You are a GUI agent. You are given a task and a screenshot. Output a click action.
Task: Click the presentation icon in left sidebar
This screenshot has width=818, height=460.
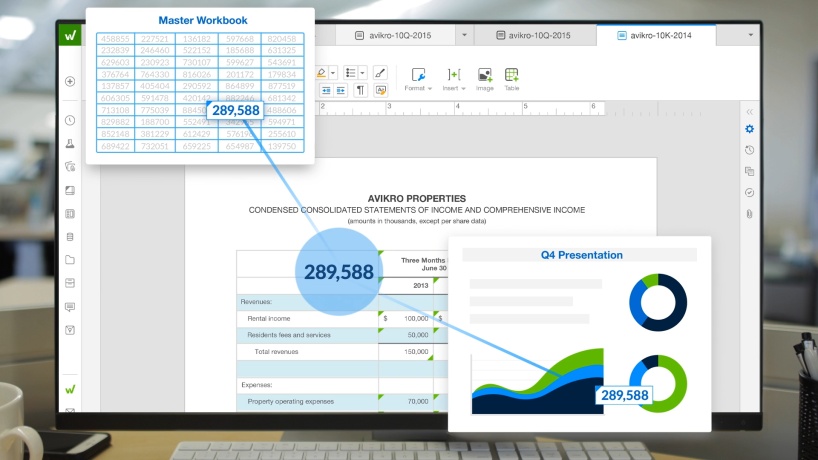[x=70, y=190]
